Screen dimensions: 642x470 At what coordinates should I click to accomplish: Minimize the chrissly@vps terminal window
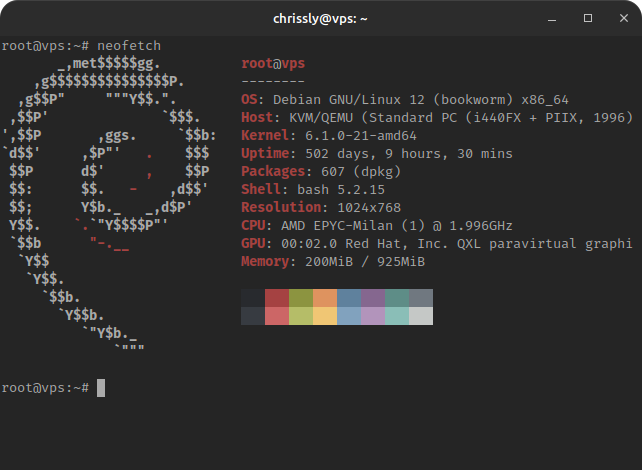pos(552,18)
